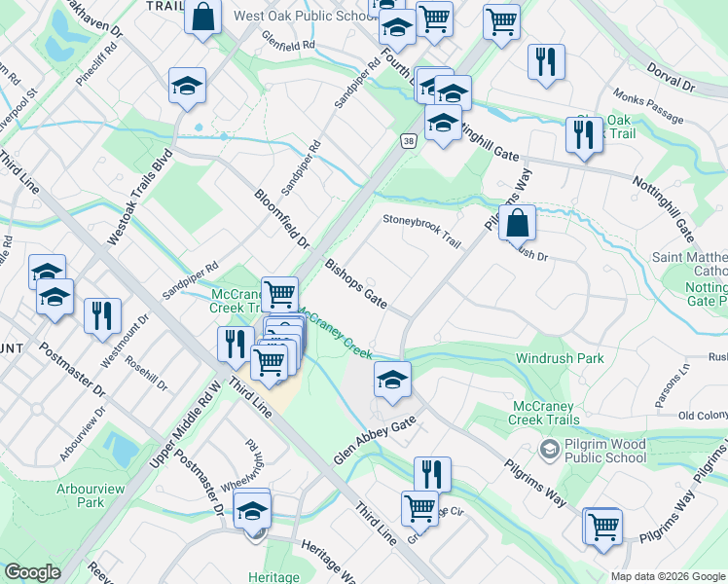Select the Bloomfield Dr street label
This screenshot has width=728, height=584.
tap(282, 219)
